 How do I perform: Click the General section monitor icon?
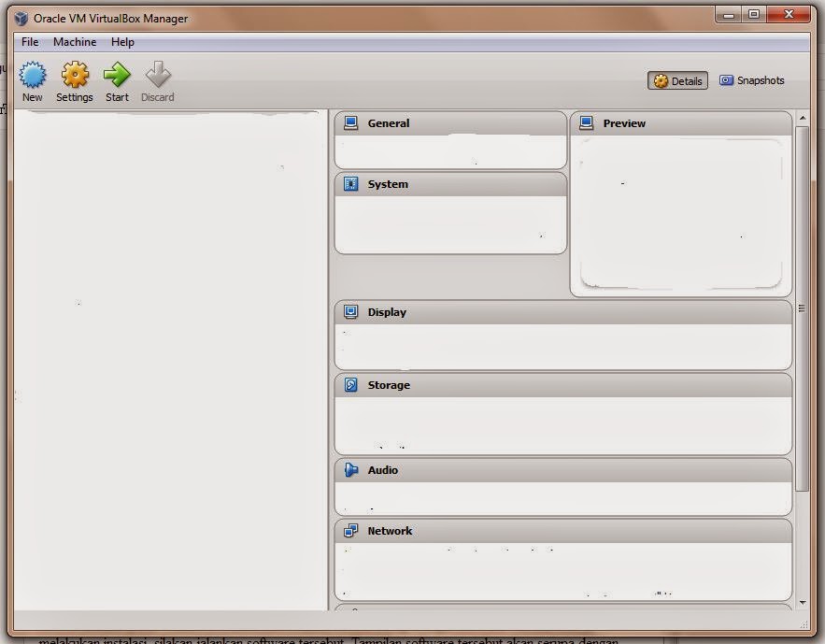[351, 123]
